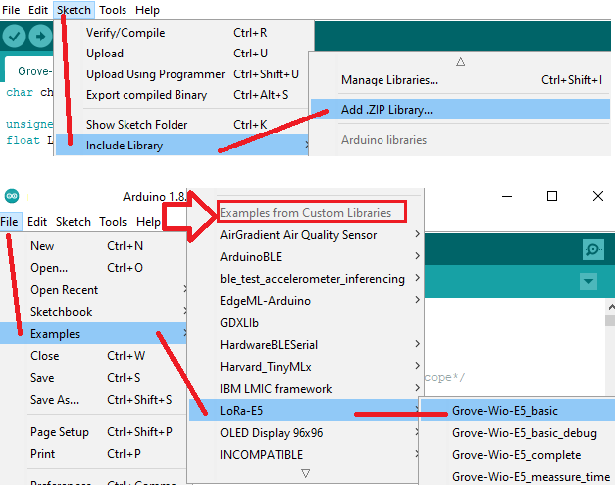
Task: Choose Close from File menu
Action: (93, 356)
